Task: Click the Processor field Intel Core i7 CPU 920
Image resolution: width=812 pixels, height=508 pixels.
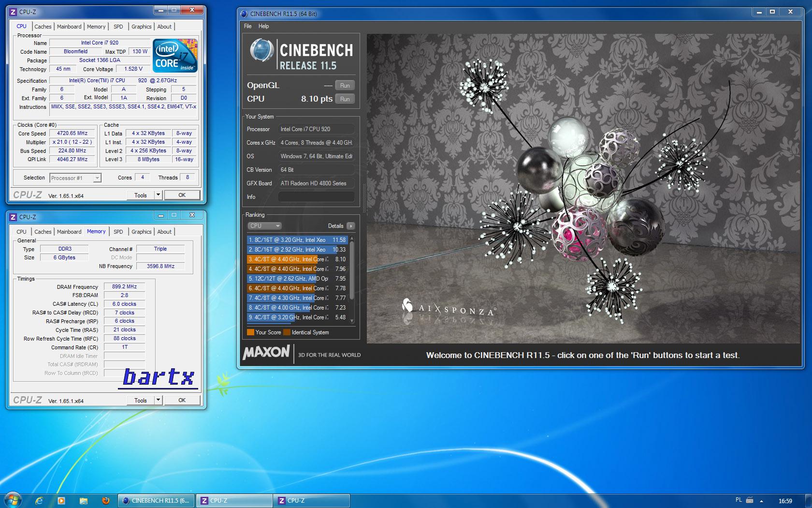Action: [x=316, y=129]
